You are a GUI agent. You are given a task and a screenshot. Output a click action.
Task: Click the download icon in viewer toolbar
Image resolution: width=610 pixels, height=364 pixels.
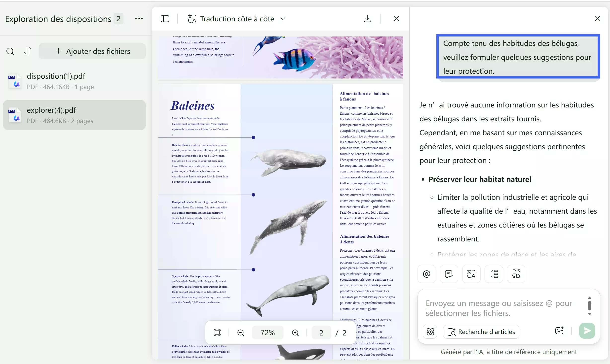(367, 19)
